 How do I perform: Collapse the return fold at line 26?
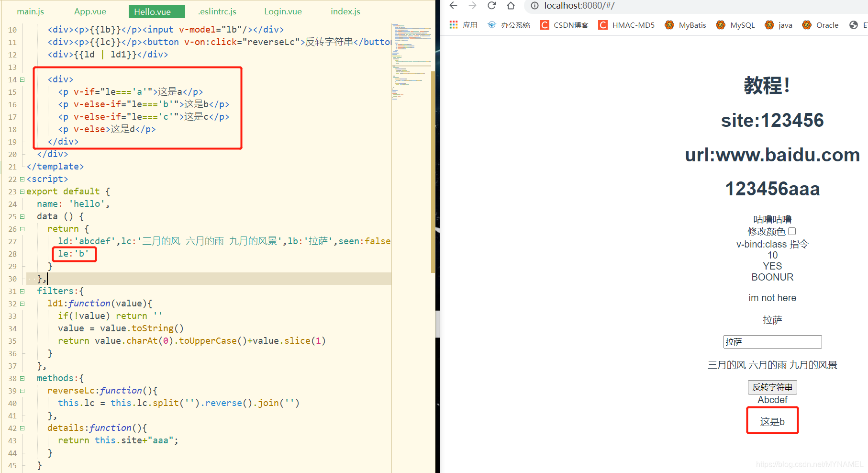click(22, 229)
